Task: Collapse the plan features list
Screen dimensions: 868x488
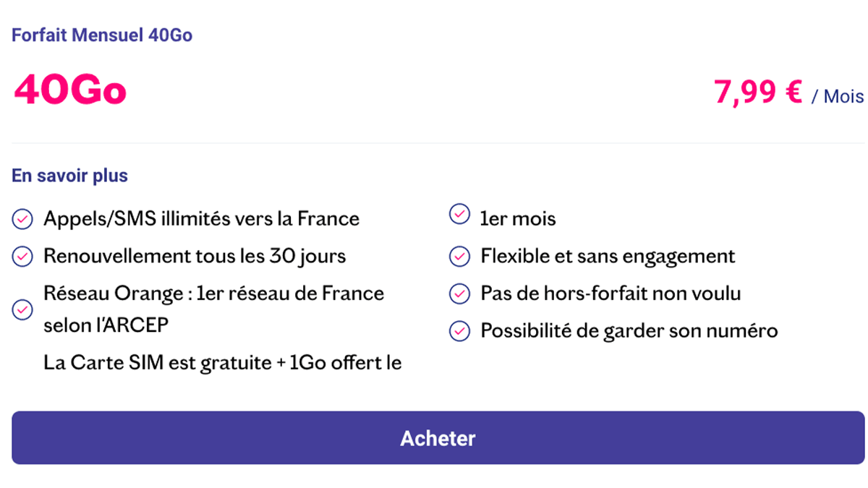Action: [69, 175]
